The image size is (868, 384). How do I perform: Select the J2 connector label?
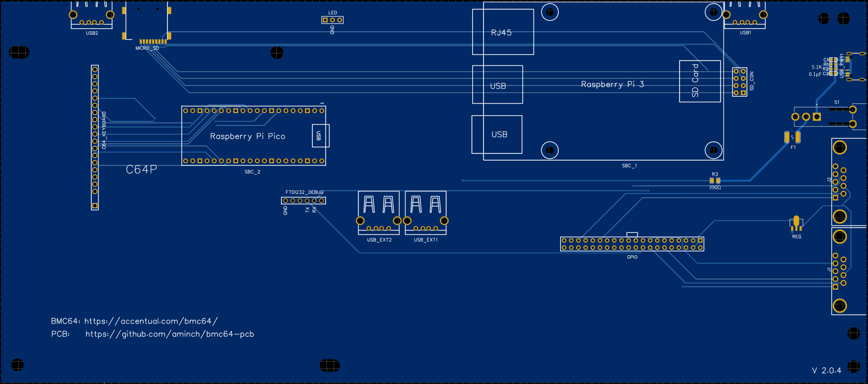829,180
